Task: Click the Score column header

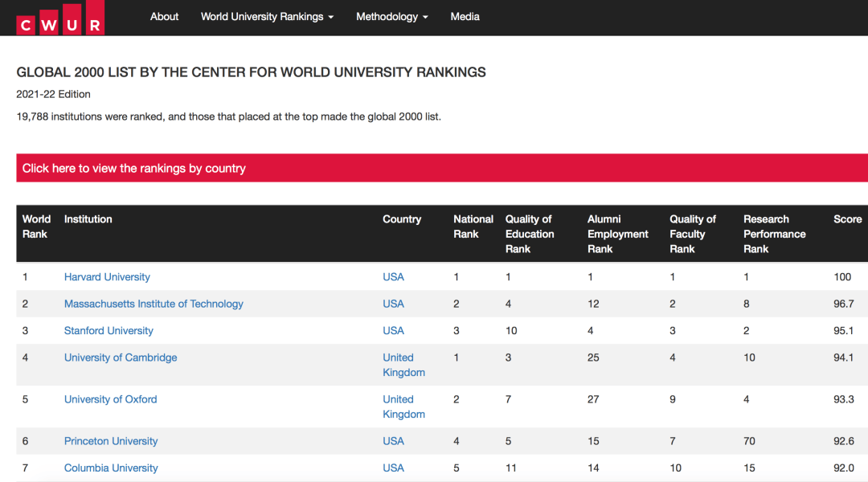Action: (x=848, y=219)
